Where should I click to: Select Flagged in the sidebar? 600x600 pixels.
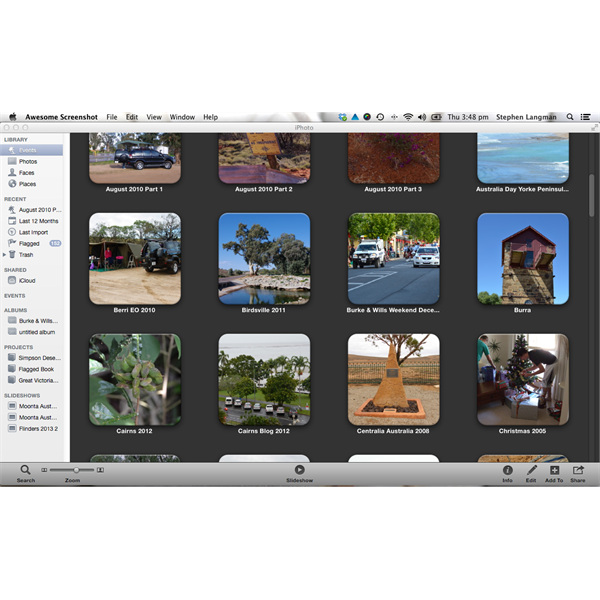pos(31,243)
